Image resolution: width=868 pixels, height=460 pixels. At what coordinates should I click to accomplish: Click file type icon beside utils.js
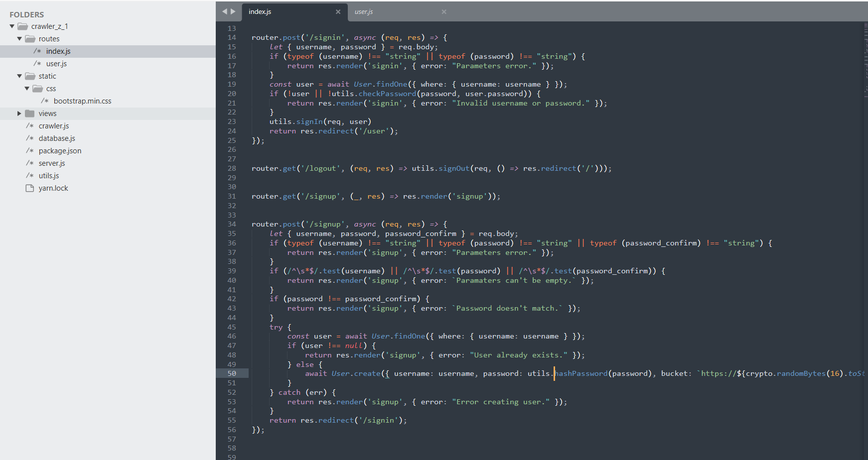click(x=30, y=176)
